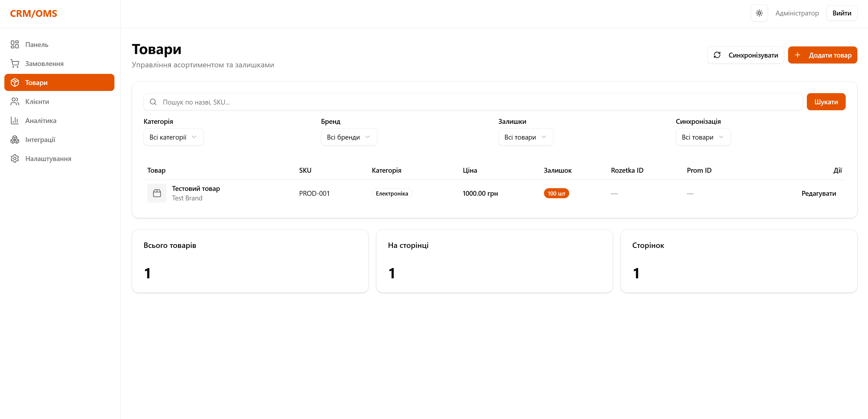Open the Всі бренди dropdown
Image resolution: width=868 pixels, height=419 pixels.
pyautogui.click(x=349, y=137)
